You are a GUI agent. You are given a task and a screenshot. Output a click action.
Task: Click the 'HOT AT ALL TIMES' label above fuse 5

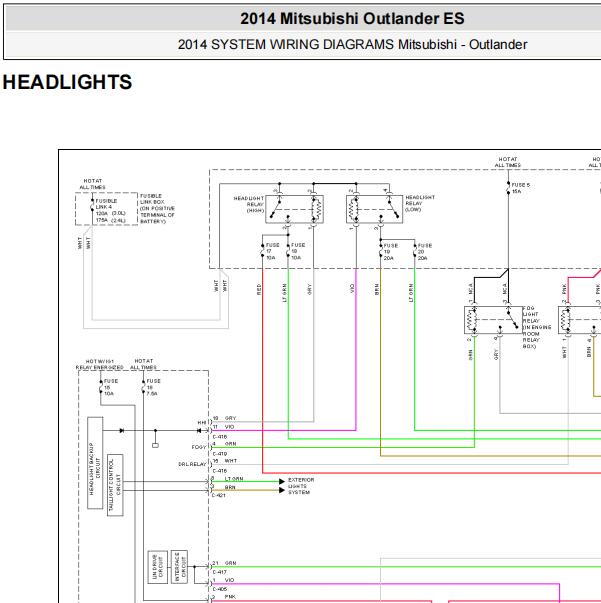pos(508,162)
